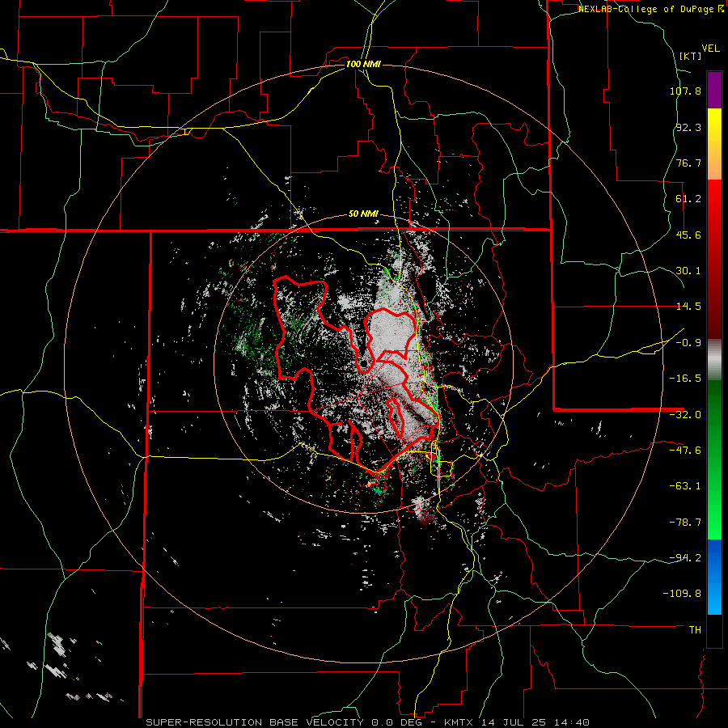Click the -94.2 scale value

point(685,557)
